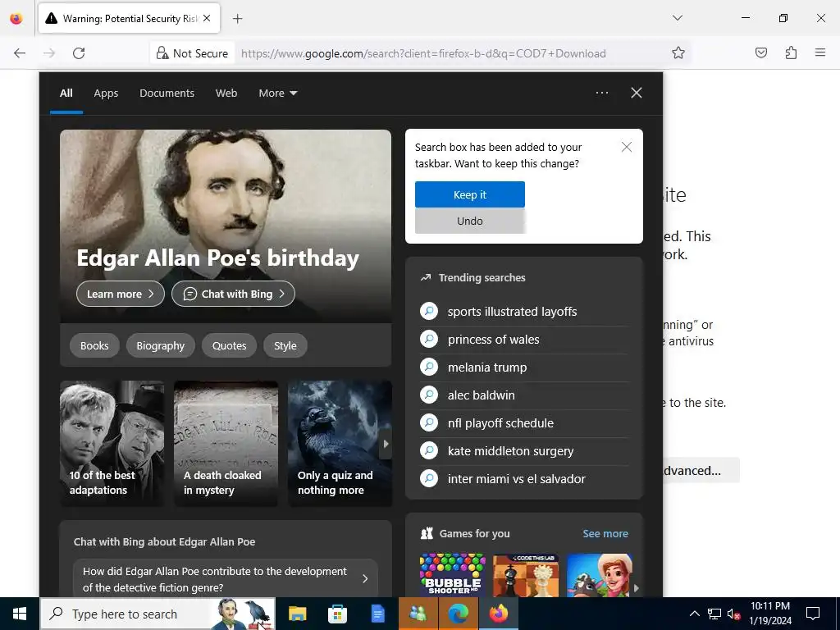This screenshot has width=840, height=630.
Task: Expand the More dropdown in search panel
Action: click(277, 94)
